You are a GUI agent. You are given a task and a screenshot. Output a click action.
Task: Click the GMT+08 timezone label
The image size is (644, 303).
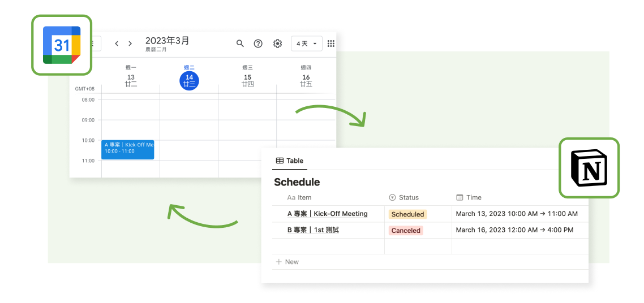85,89
